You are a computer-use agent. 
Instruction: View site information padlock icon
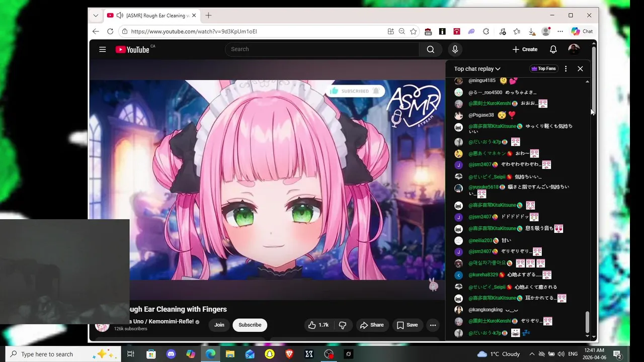click(x=125, y=31)
